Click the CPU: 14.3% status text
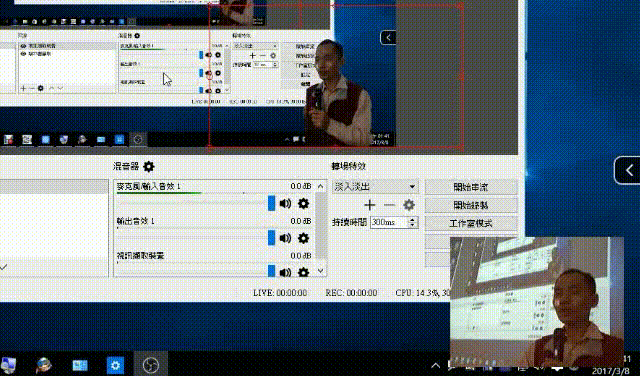The image size is (640, 376). [x=417, y=293]
